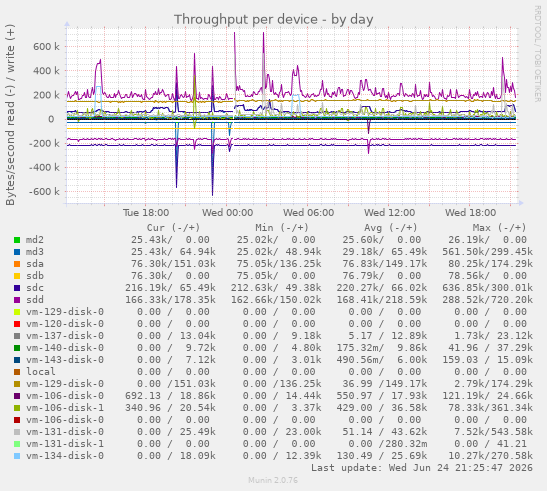Click the 'Wed 18:00' time axis label
547x491 pixels.
[470, 213]
